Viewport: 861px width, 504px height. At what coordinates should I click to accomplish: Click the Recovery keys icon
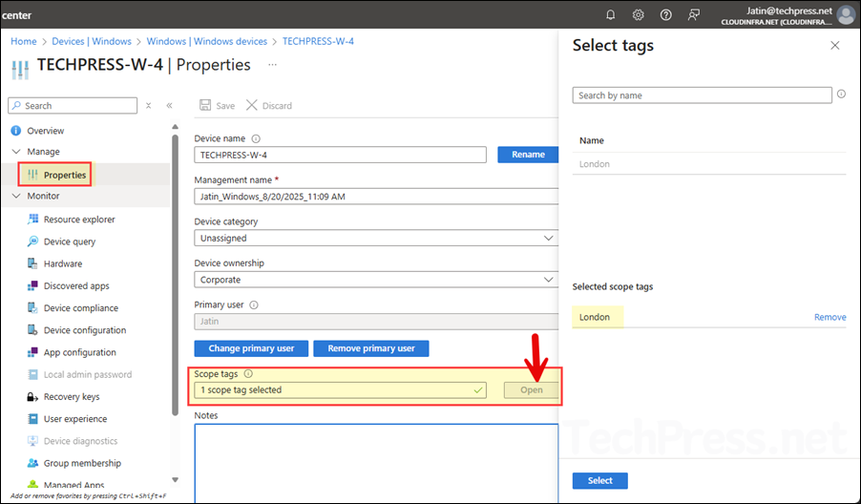pyautogui.click(x=33, y=396)
